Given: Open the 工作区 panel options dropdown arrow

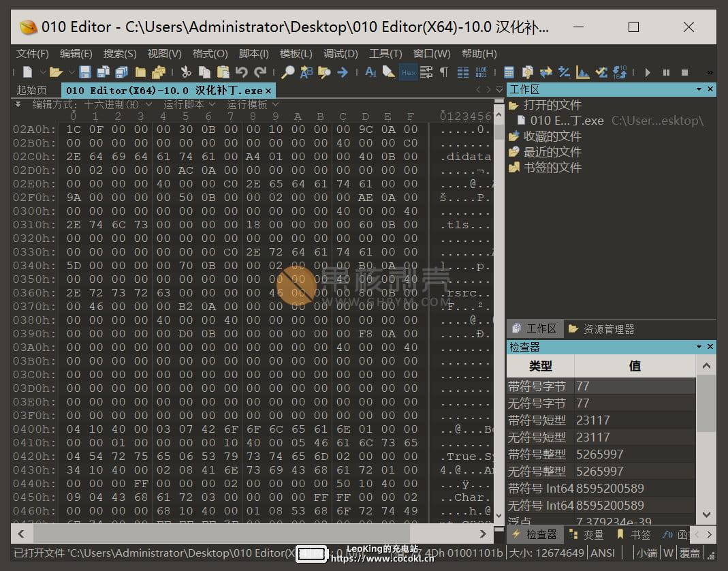Looking at the screenshot, I should pos(699,89).
